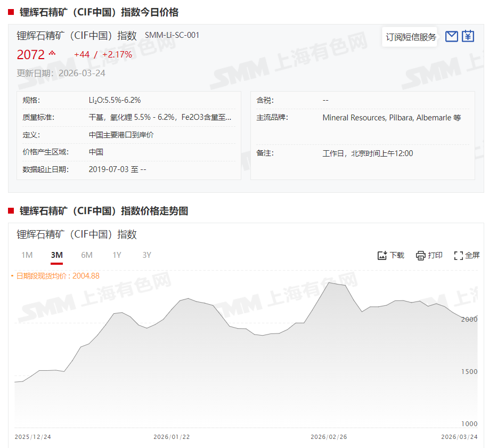Click the note 工作日，北京时间上午12:00
This screenshot has width=489, height=448.
pyautogui.click(x=368, y=153)
